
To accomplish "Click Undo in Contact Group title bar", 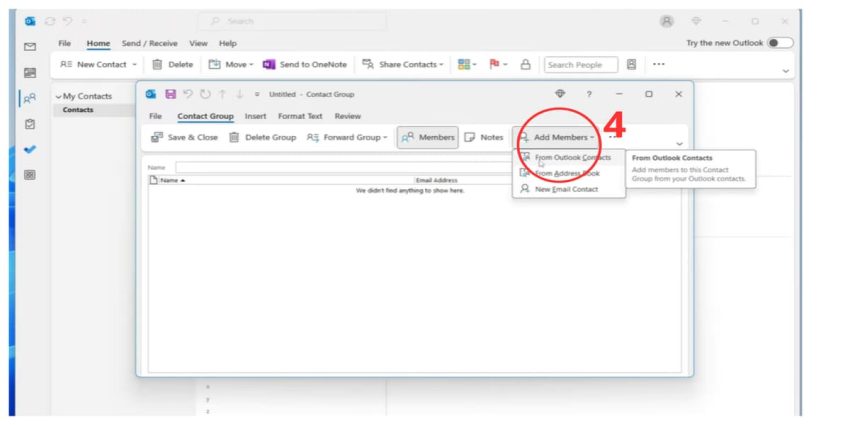I will point(188,94).
